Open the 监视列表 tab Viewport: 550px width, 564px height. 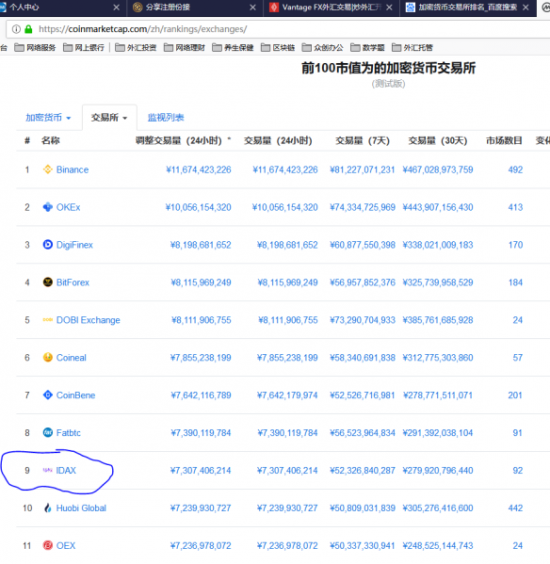(x=165, y=117)
